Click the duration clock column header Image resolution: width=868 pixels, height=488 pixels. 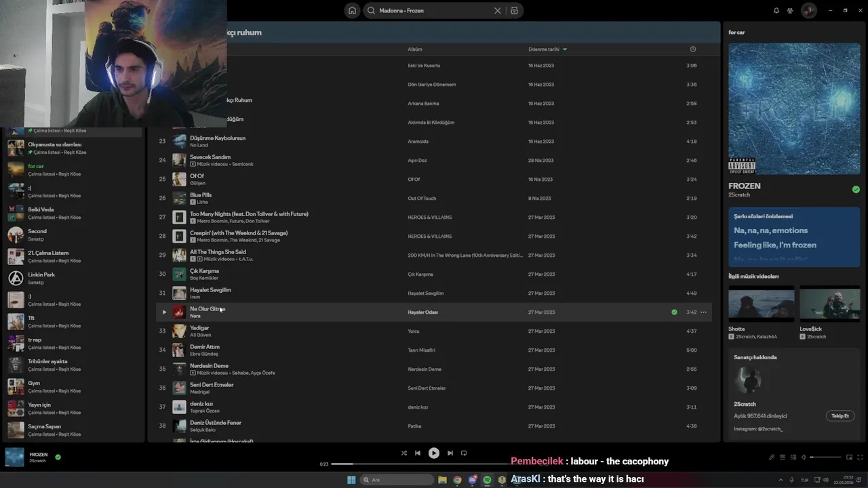point(692,49)
